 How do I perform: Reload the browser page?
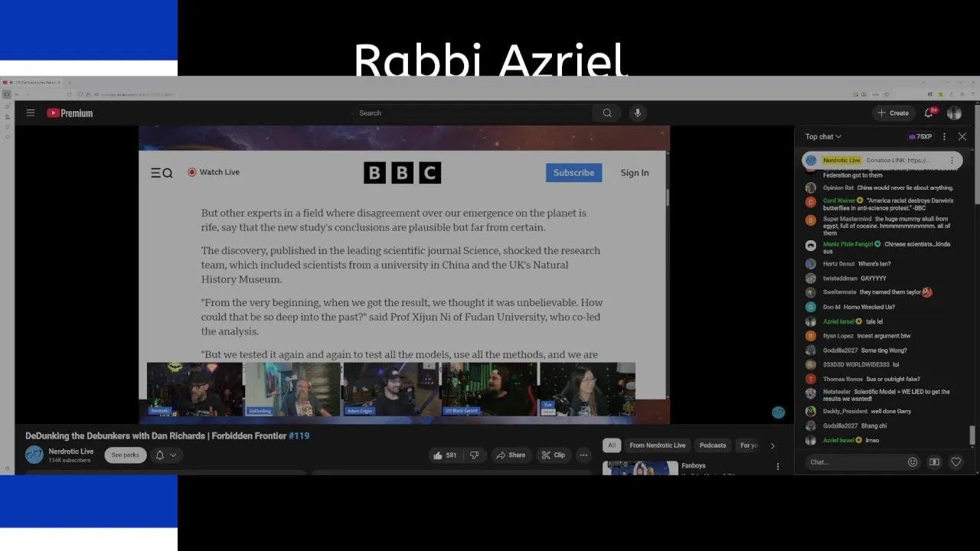point(69,94)
